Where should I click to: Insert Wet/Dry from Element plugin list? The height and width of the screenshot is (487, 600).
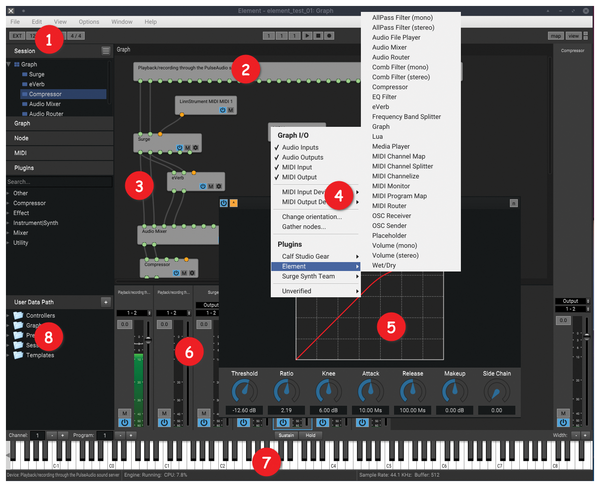(384, 265)
